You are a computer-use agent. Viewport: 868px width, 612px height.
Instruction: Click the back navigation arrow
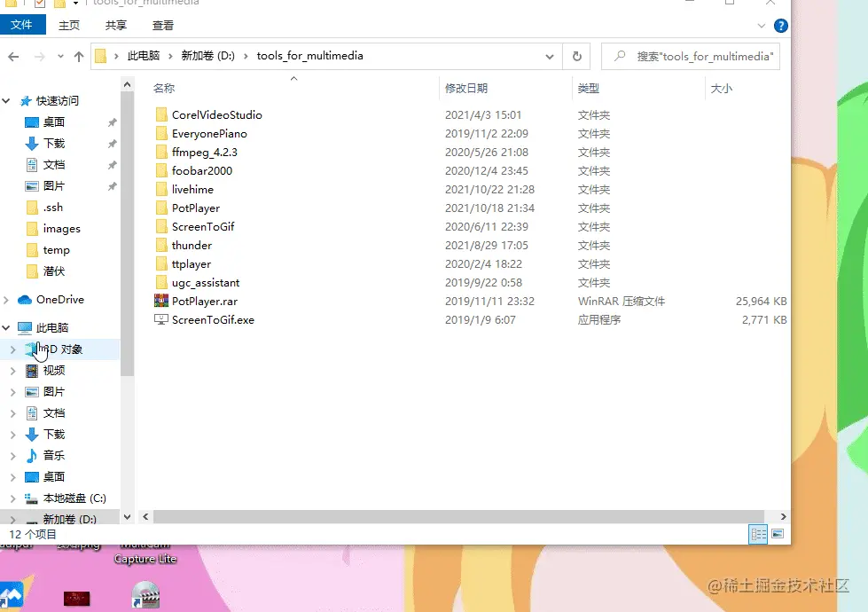tap(14, 56)
